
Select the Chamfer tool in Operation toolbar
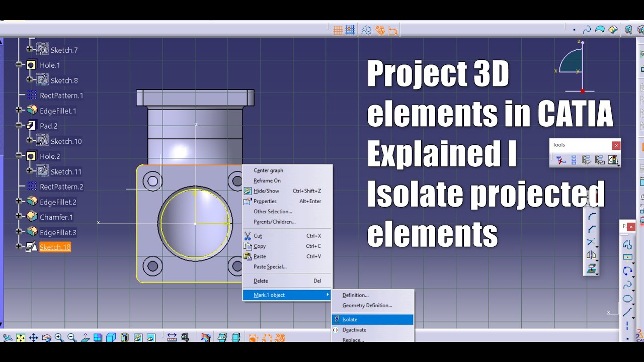pyautogui.click(x=592, y=229)
